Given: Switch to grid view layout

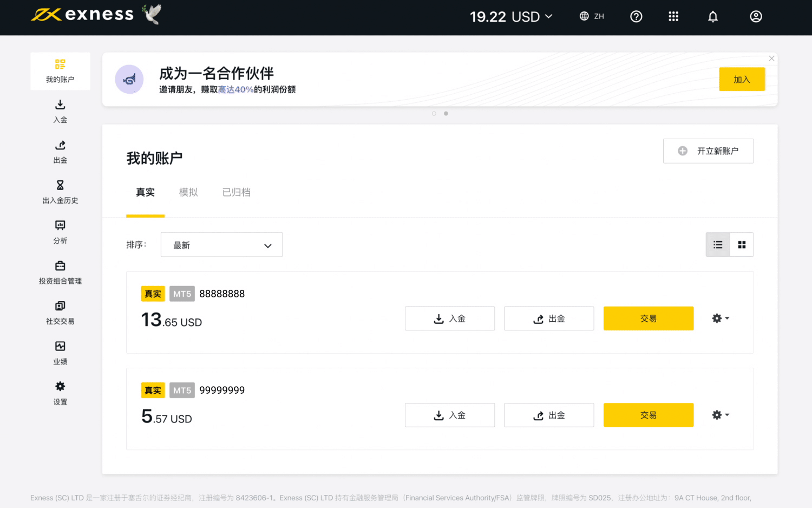Looking at the screenshot, I should [742, 245].
